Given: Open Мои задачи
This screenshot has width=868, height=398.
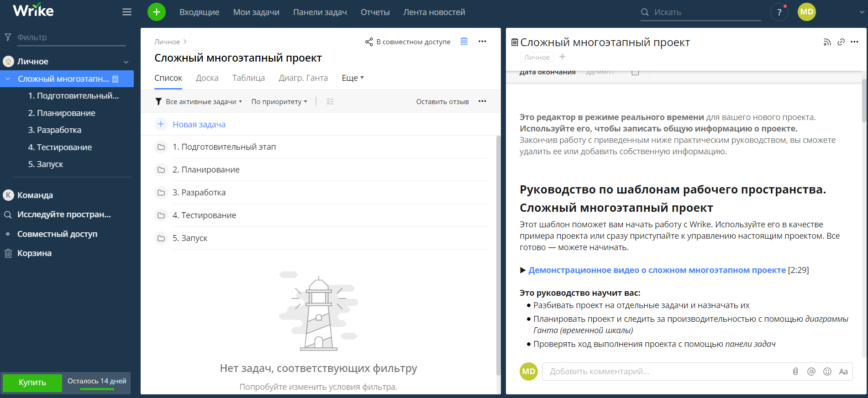Looking at the screenshot, I should coord(256,12).
